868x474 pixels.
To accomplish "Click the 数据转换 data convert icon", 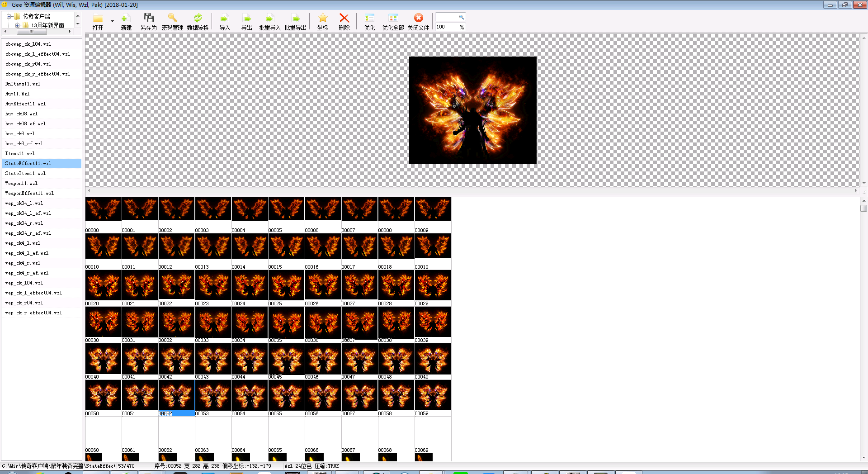I will coord(198,18).
